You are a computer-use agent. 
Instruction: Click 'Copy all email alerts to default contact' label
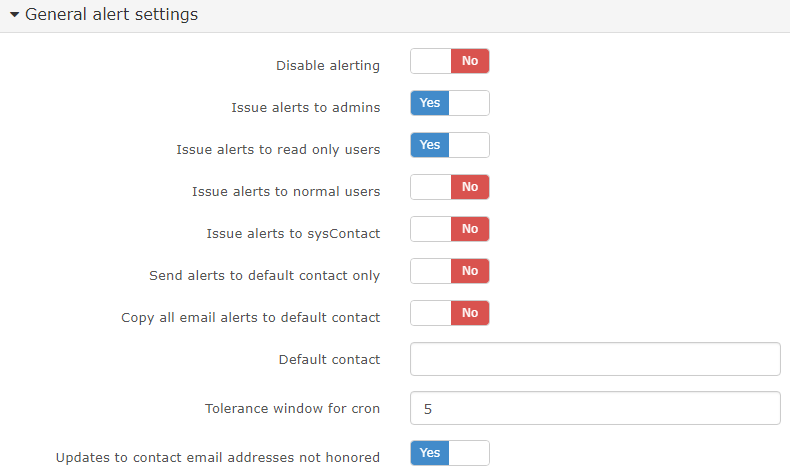[250, 317]
